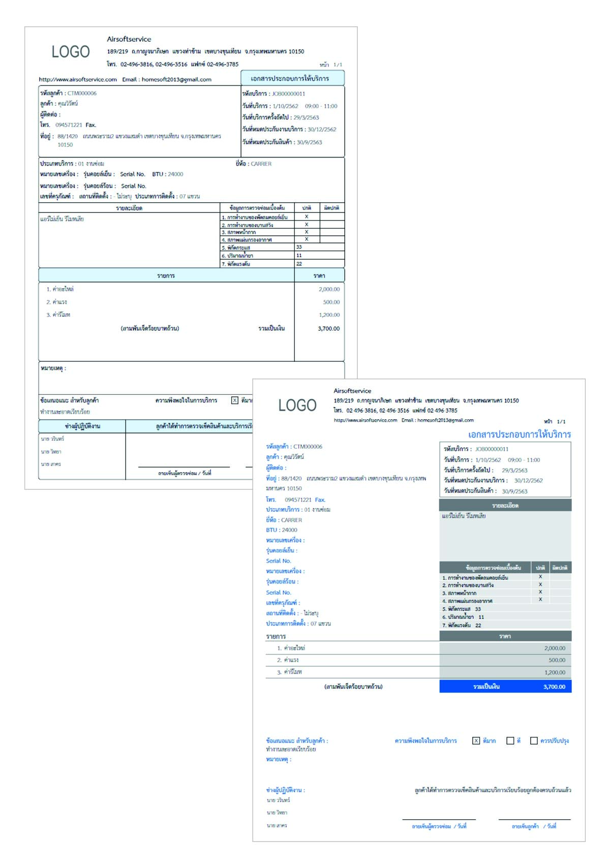Select the gray ราคา header in front document
Image resolution: width=610 pixels, height=868 pixels.
505,636
